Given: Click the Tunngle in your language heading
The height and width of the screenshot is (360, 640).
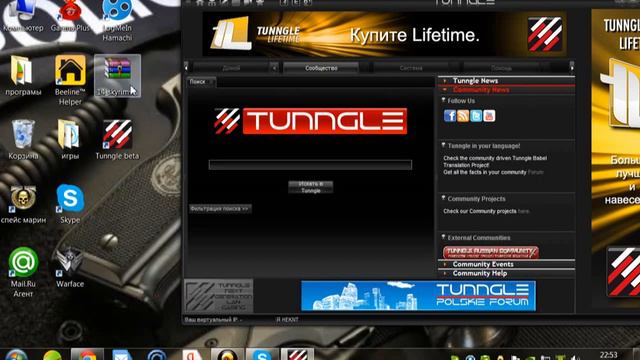Looking at the screenshot, I should coord(484,146).
